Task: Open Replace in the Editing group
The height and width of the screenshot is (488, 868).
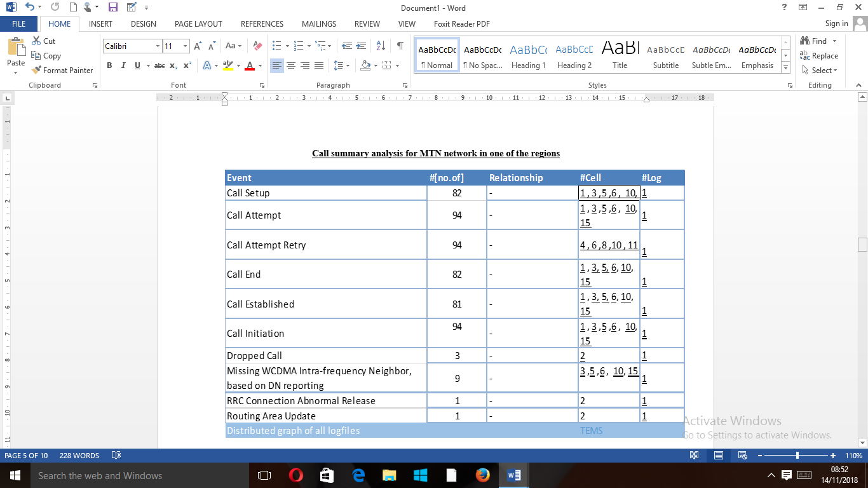Action: point(820,55)
